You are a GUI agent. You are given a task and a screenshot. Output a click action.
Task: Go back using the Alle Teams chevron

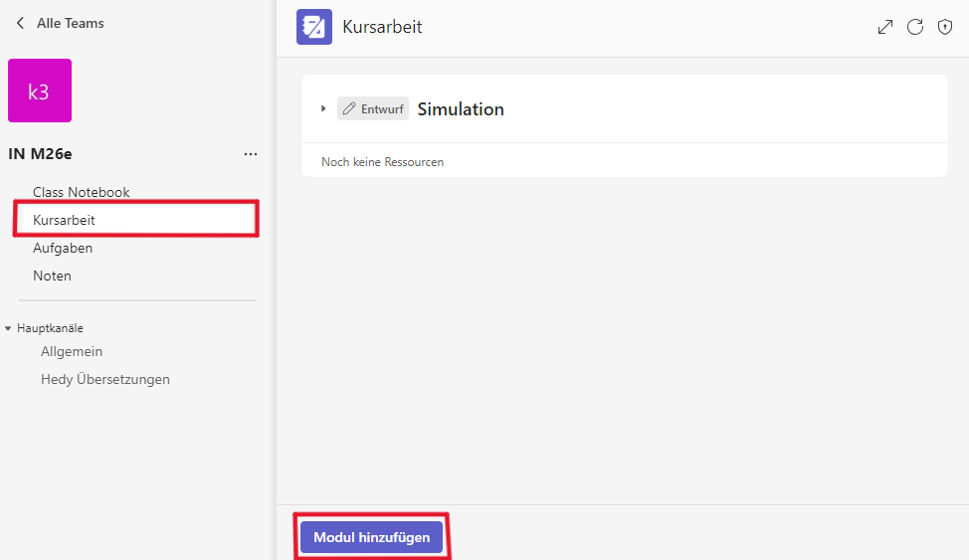(x=20, y=23)
